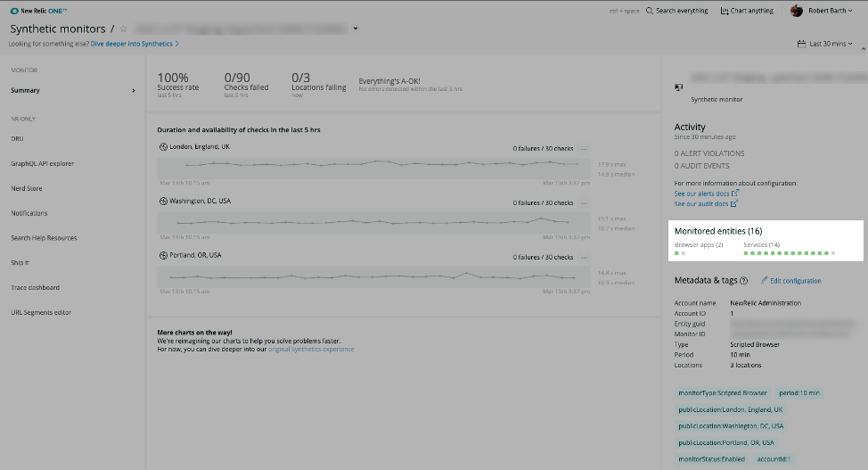The image size is (868, 470).
Task: Click the external-link icon after audit docs
Action: click(x=734, y=203)
